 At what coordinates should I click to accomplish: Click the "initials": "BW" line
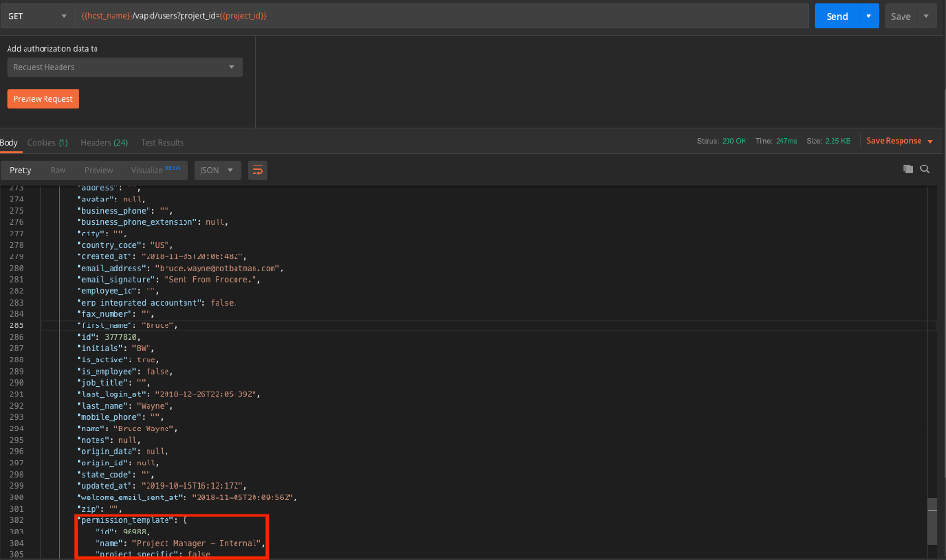pyautogui.click(x=115, y=348)
